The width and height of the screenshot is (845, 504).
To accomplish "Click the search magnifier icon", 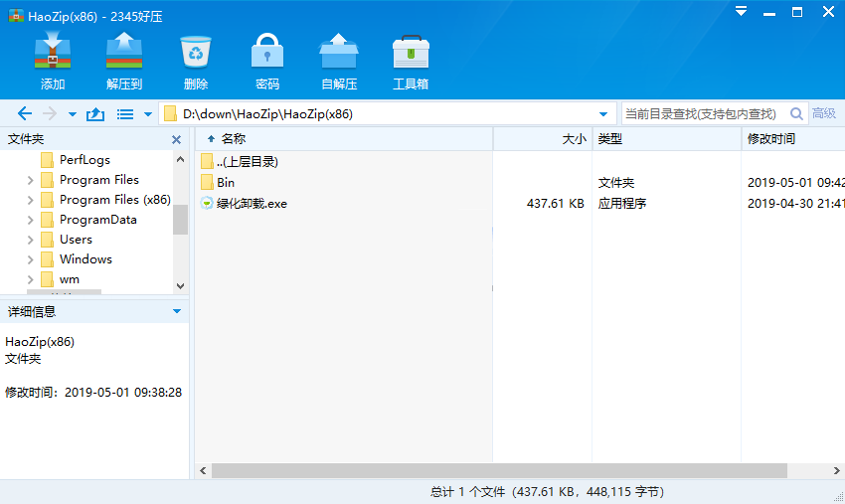I will click(x=796, y=114).
